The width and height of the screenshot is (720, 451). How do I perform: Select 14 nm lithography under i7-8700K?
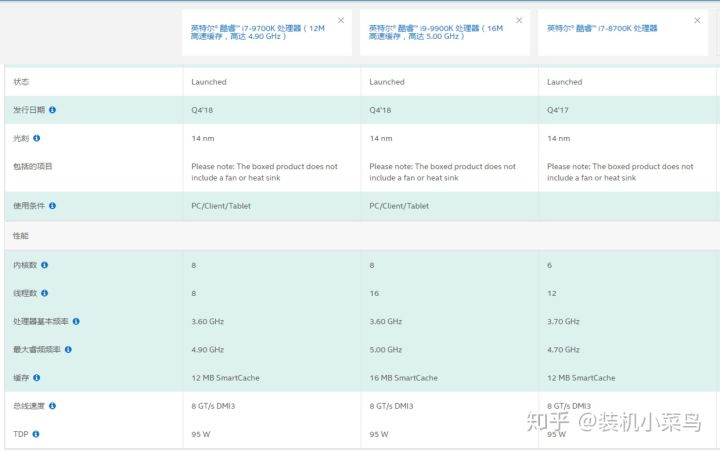coord(558,138)
